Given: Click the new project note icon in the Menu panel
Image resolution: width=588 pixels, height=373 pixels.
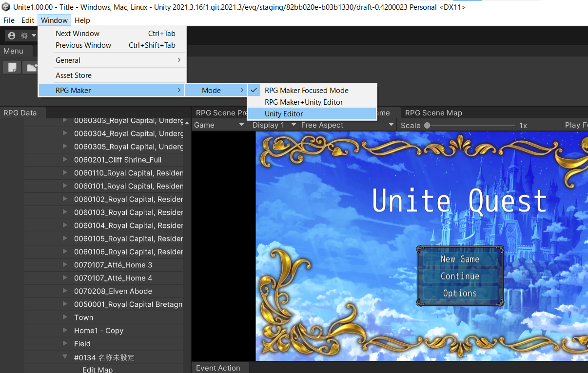Looking at the screenshot, I should click(12, 67).
